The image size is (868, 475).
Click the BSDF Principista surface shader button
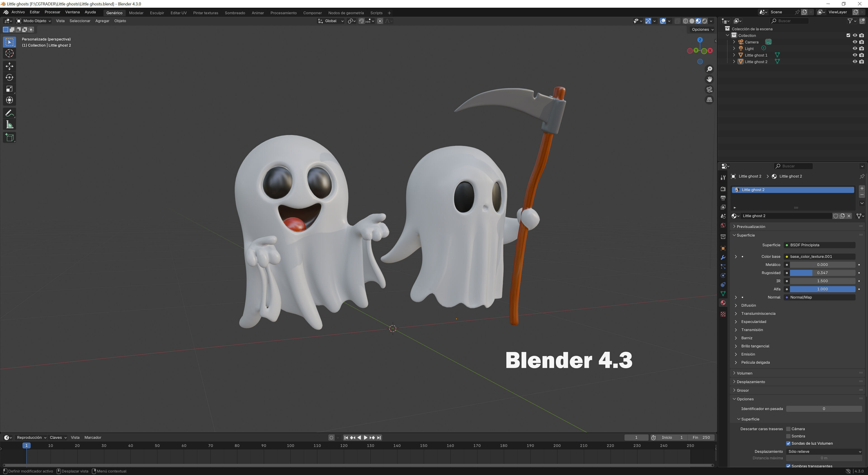819,245
